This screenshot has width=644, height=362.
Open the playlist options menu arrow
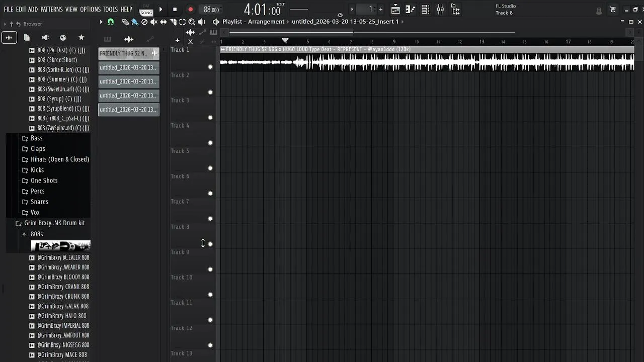(101, 22)
